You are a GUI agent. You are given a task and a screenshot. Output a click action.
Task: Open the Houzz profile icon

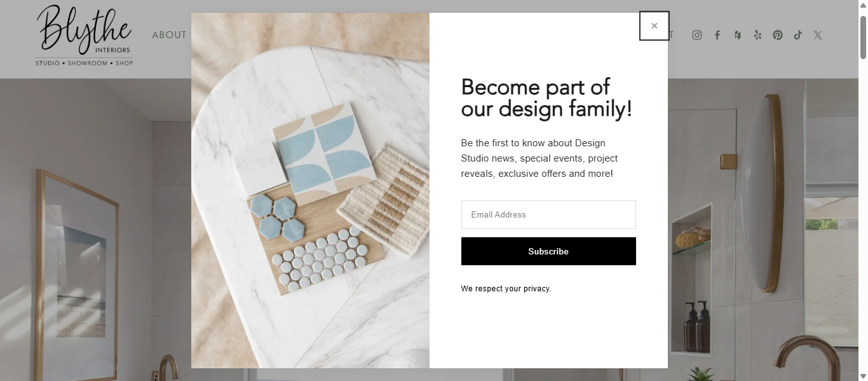(x=737, y=35)
